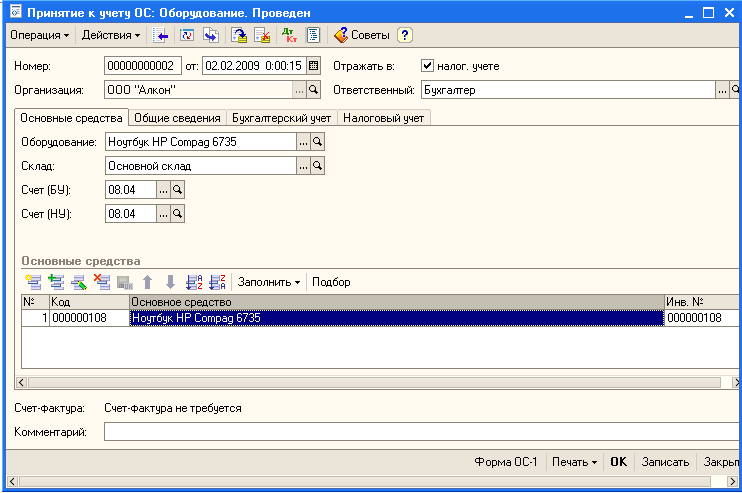Delete the current table row icon
The width and height of the screenshot is (742, 493).
(102, 282)
